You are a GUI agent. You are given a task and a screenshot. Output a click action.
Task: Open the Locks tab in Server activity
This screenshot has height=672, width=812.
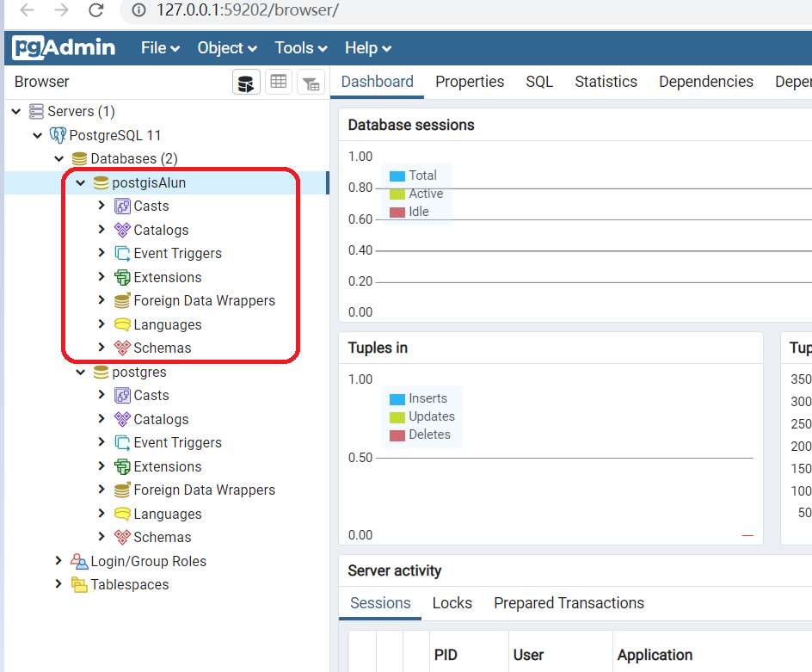[452, 603]
